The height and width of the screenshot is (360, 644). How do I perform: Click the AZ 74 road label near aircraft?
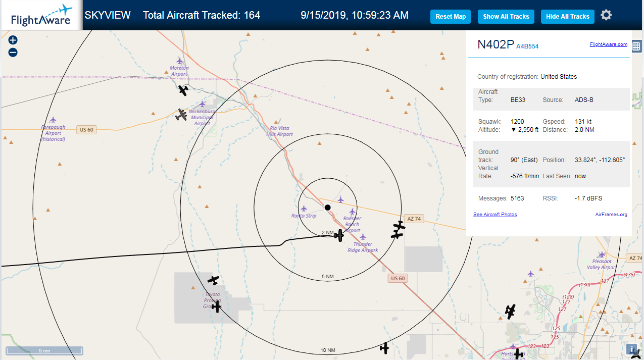coord(414,219)
